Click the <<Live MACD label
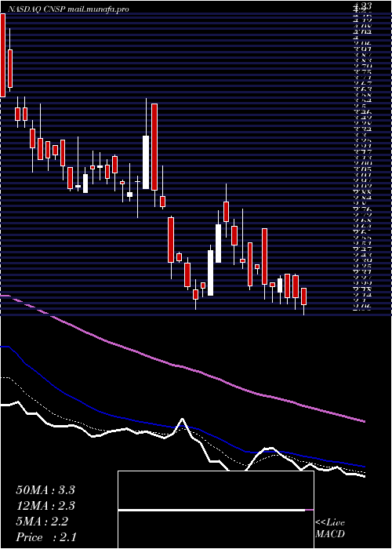The height and width of the screenshot is (549, 392). point(330,529)
